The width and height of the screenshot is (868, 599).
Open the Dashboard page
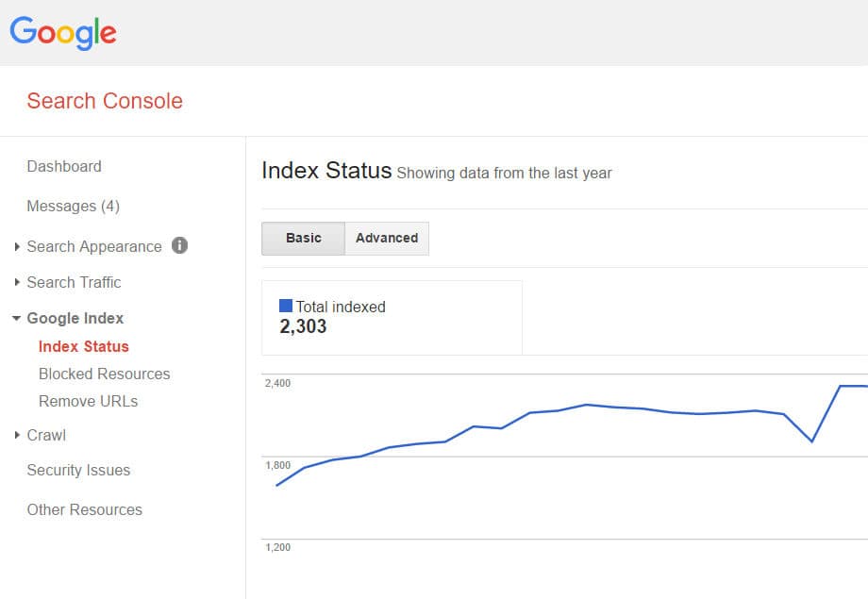point(64,167)
